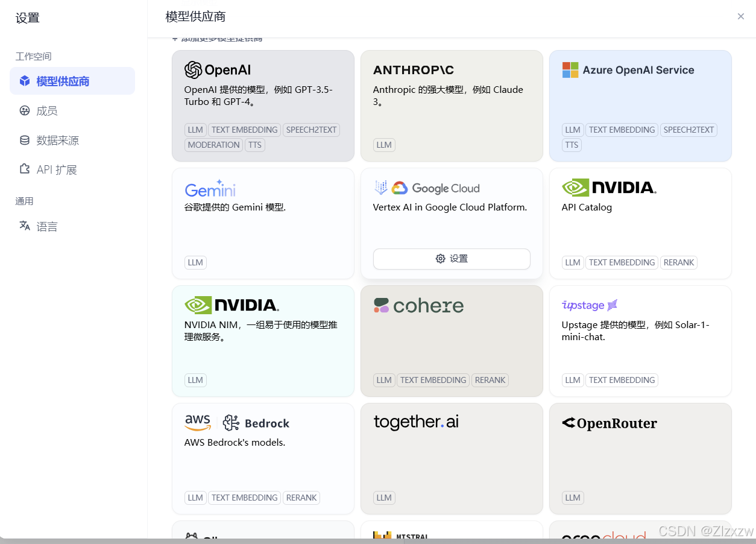Click 'Vertex AI in Google Cloud Platform.' text
This screenshot has height=544, width=756.
450,207
